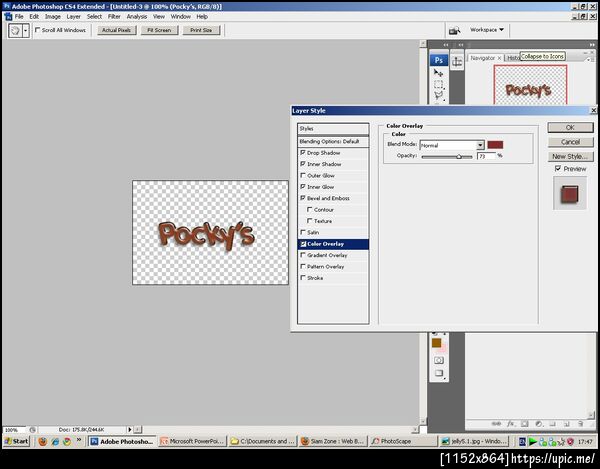Collapse the toolbox double-arrow icon
Image resolution: width=600 pixels, height=469 pixels.
pyautogui.click(x=446, y=45)
